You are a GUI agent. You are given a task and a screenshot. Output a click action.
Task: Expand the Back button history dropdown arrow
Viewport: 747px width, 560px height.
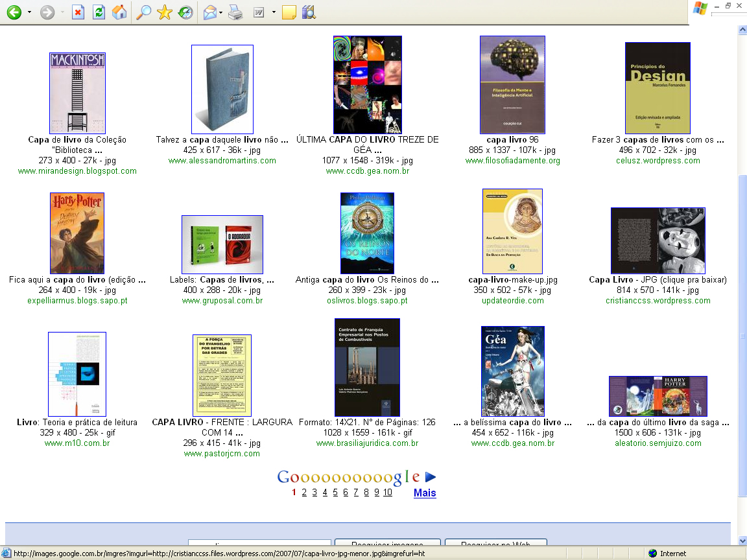29,12
